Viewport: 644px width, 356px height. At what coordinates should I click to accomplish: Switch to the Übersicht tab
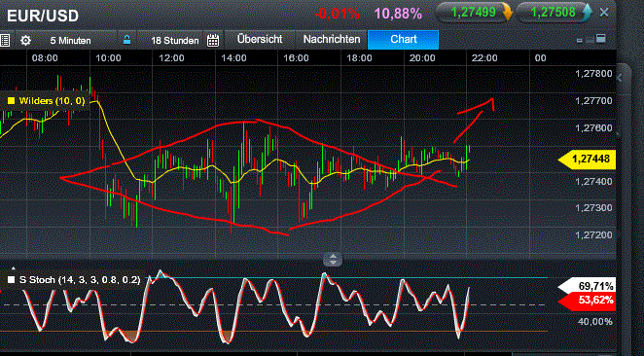click(x=260, y=40)
